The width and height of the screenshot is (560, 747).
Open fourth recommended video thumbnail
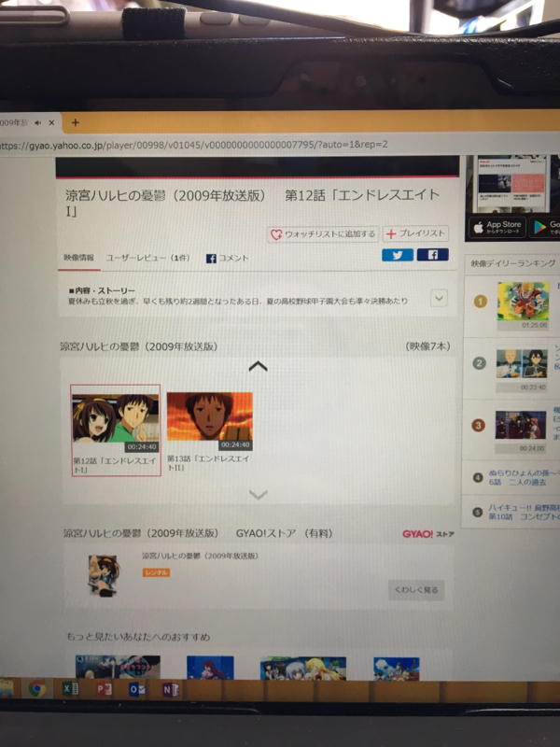(x=396, y=669)
